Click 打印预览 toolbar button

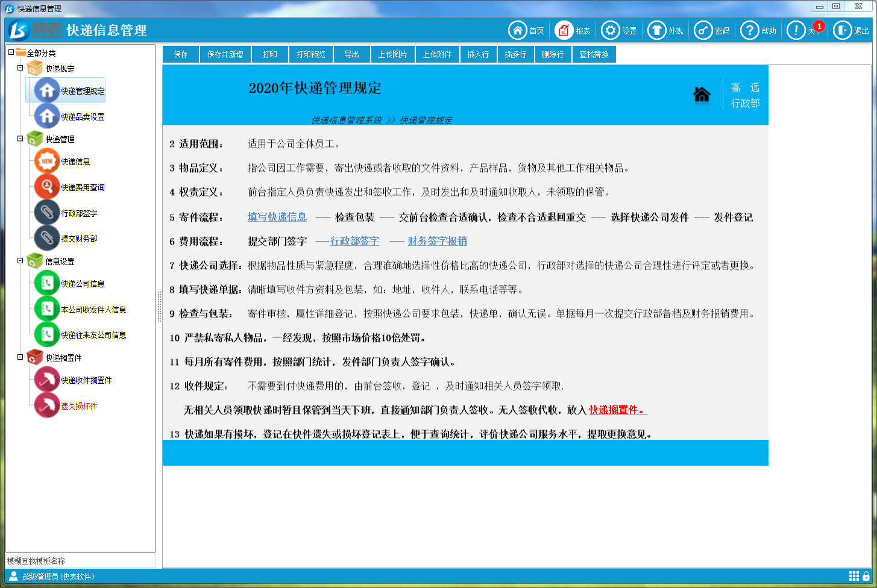click(311, 54)
